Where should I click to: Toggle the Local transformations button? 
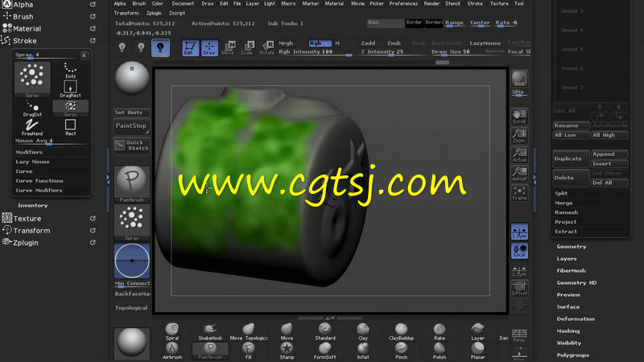tap(519, 251)
